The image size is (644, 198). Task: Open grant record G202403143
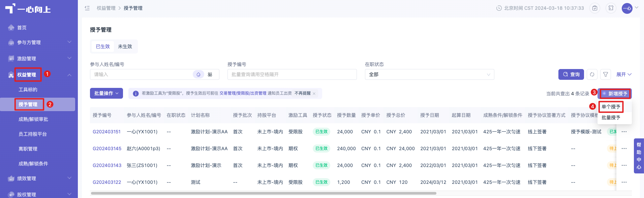tap(107, 165)
